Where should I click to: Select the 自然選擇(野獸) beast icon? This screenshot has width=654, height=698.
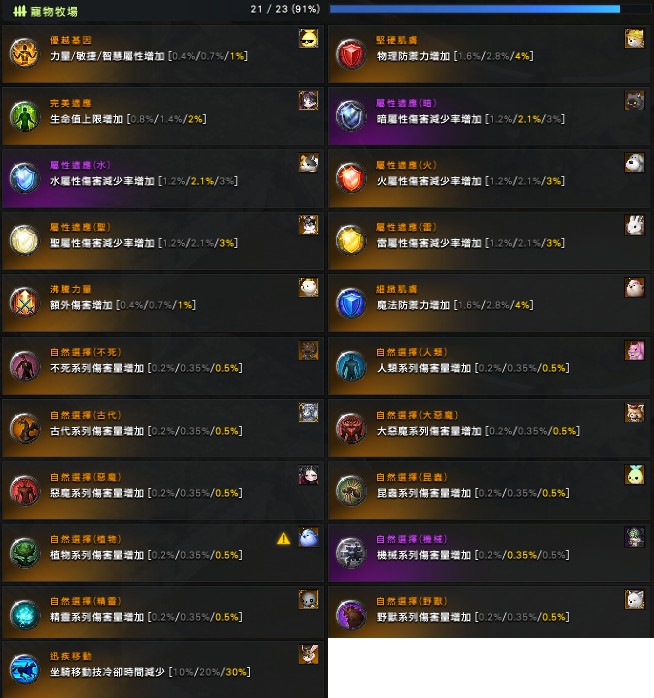coord(351,615)
